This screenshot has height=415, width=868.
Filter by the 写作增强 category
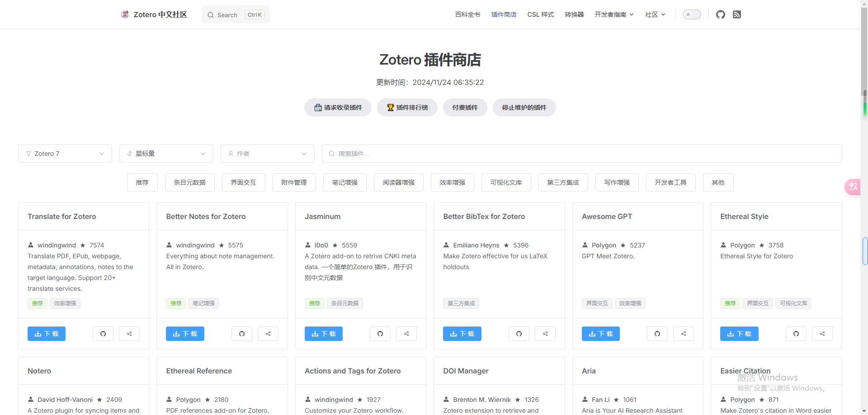pos(617,182)
